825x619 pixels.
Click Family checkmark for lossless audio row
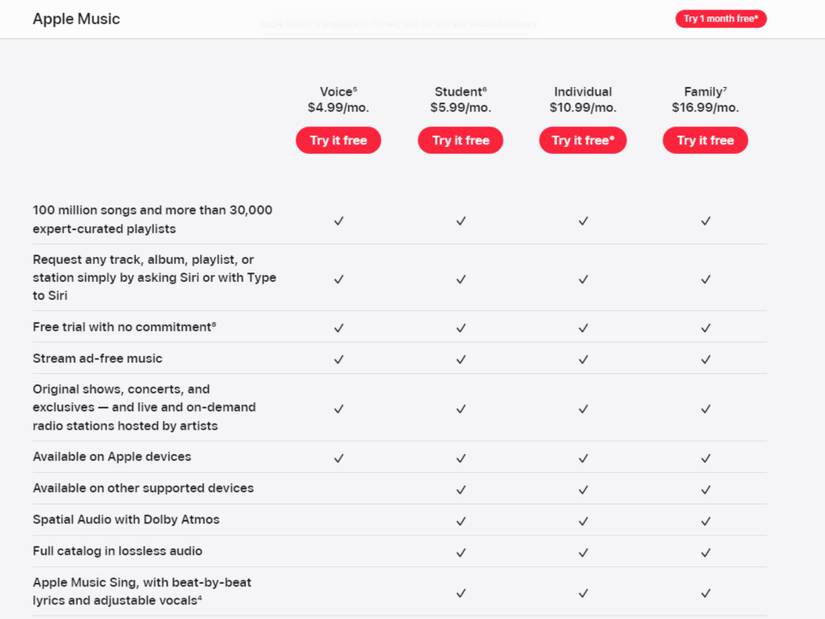706,553
